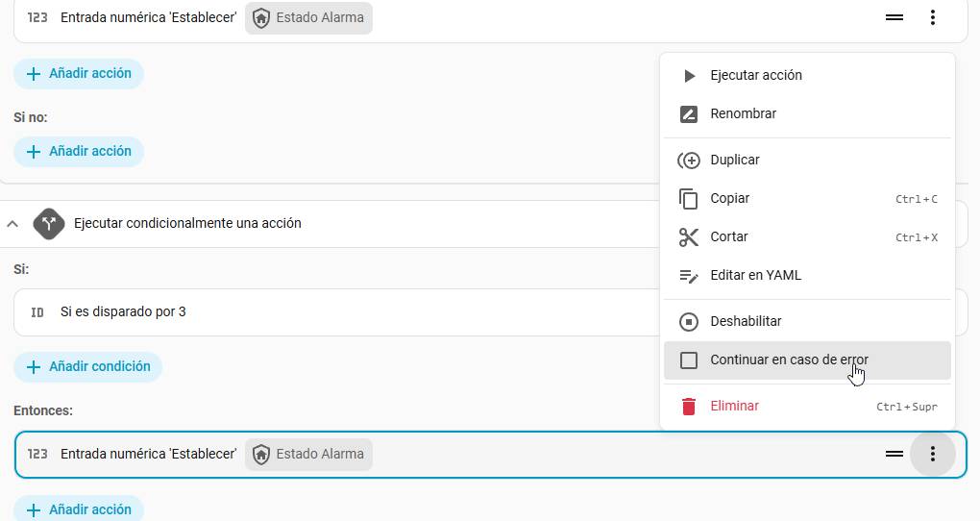Screen dimensions: 980x521
Task: Click the stop-circle icon beside Deshabilitar
Action: tap(689, 322)
